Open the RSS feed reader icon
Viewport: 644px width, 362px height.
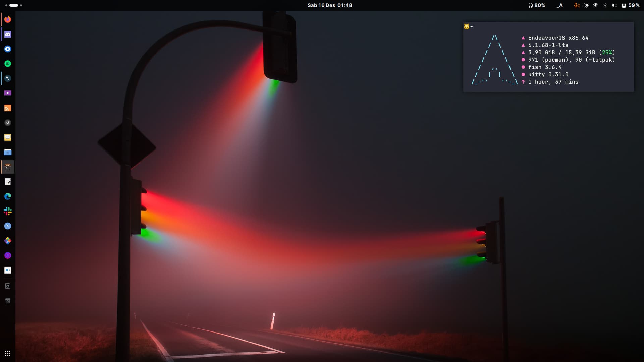(x=8, y=108)
